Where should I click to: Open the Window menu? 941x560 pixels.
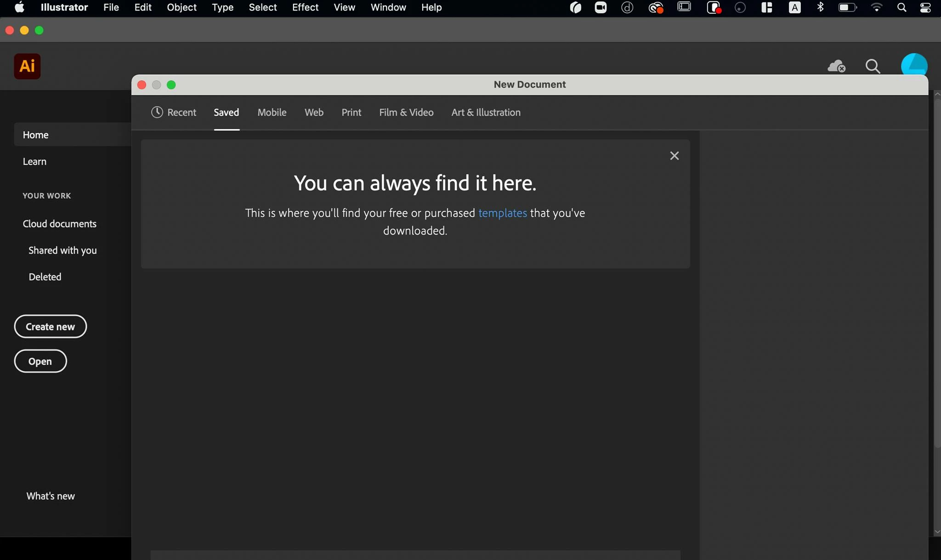(388, 7)
